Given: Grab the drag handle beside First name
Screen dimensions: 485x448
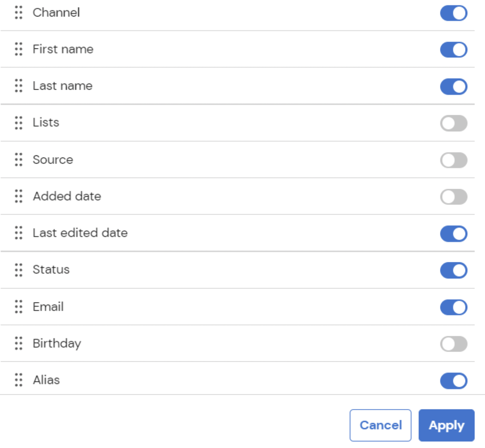Looking at the screenshot, I should pyautogui.click(x=18, y=49).
